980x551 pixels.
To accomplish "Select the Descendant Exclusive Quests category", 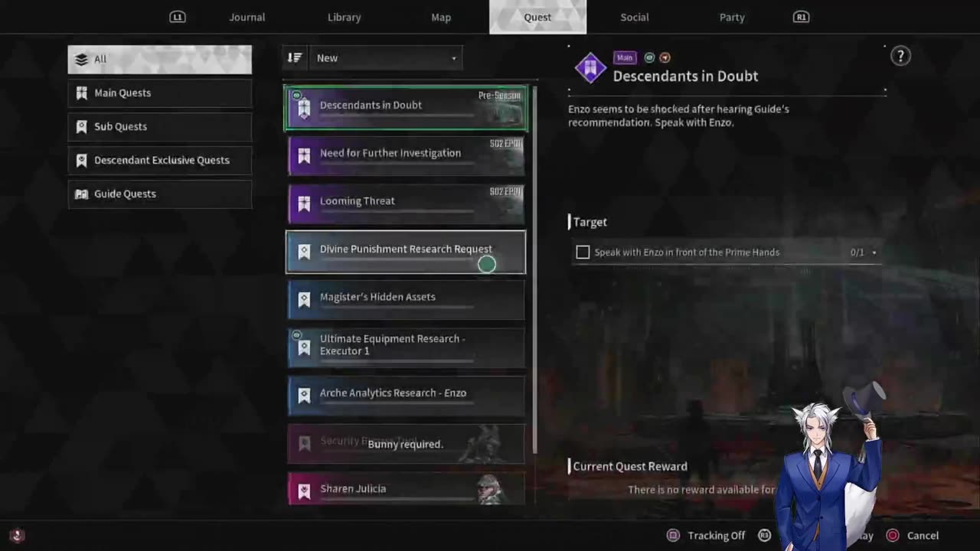I will tap(159, 160).
